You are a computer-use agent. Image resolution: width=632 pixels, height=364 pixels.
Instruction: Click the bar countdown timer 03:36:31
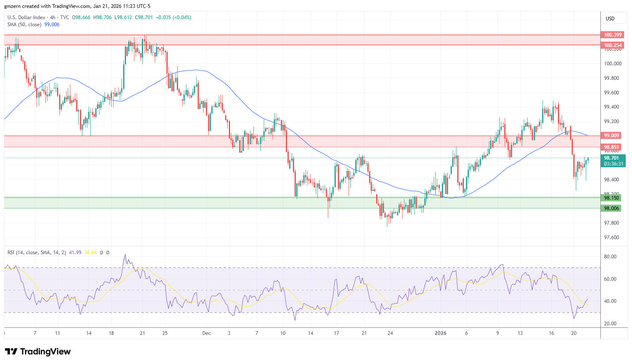click(x=614, y=164)
